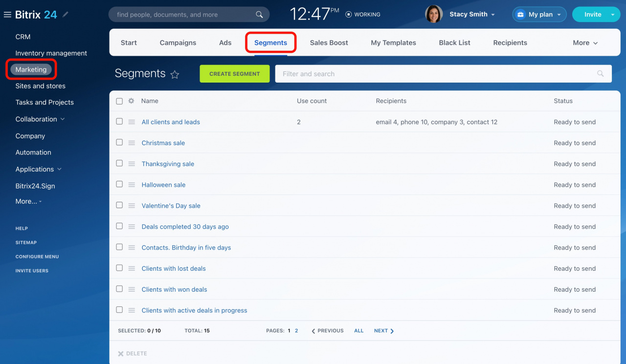Click the 12:47 time clock
The height and width of the screenshot is (364, 626).
coord(314,14)
